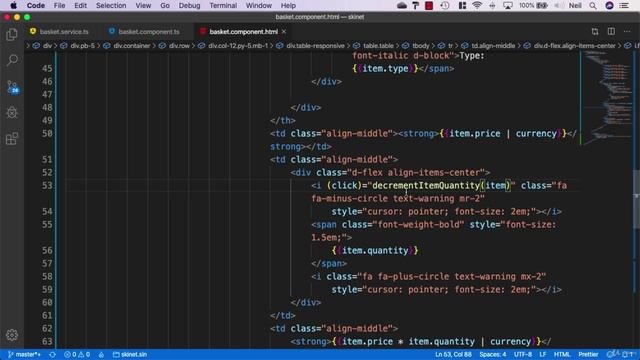Screen dimensions: 640x360
Task: Select div.table-responsive breadcrumb item
Action: tap(315, 46)
